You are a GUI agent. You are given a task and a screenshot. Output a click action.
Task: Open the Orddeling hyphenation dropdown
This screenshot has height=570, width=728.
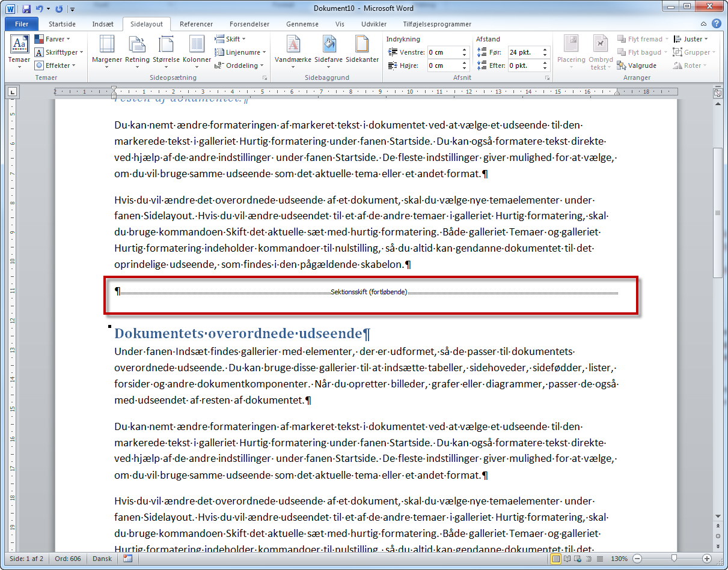(x=240, y=65)
